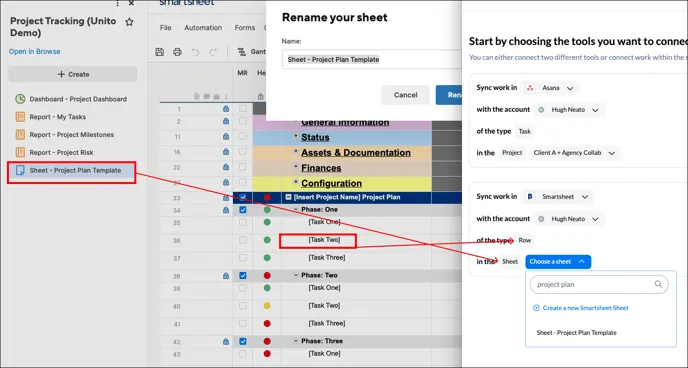Choose Sheet - Project Plan Template from dropdown results
The image size is (688, 368).
576,333
